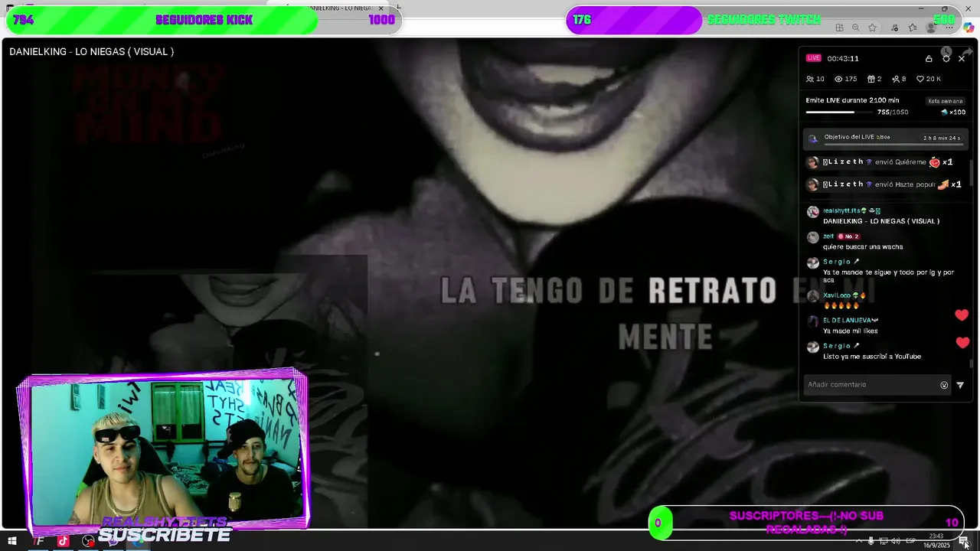Click the ESP language indicator in the taskbar
The width and height of the screenshot is (980, 551).
(x=910, y=541)
